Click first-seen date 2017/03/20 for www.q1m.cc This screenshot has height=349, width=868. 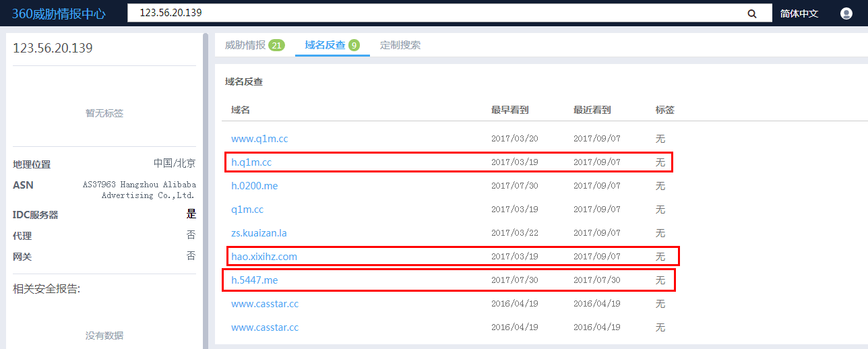coord(515,139)
